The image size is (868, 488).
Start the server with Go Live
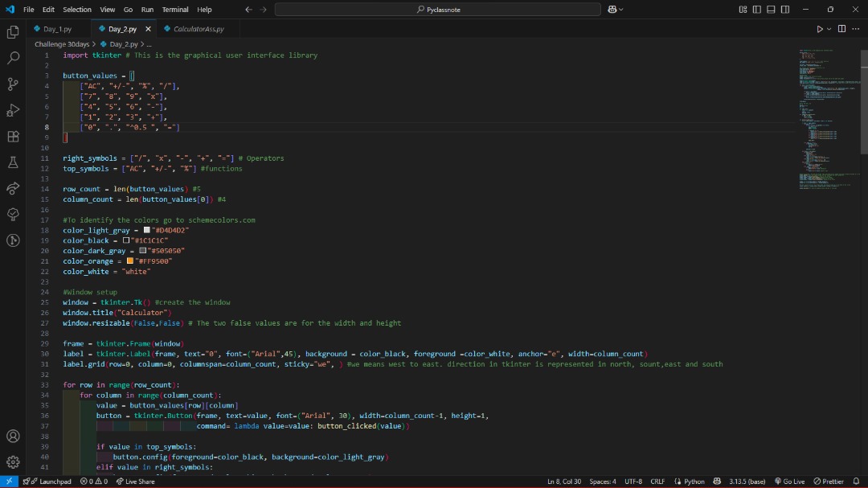790,481
